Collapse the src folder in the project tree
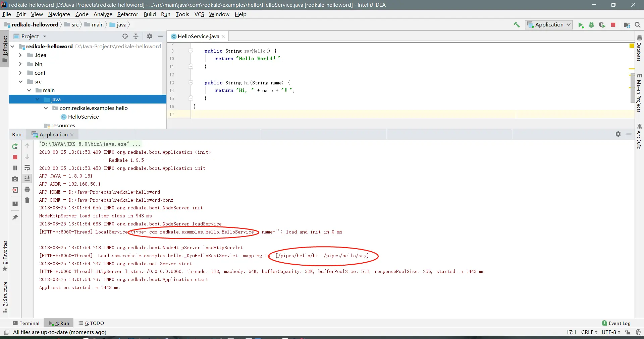Image resolution: width=644 pixels, height=339 pixels. [x=20, y=81]
